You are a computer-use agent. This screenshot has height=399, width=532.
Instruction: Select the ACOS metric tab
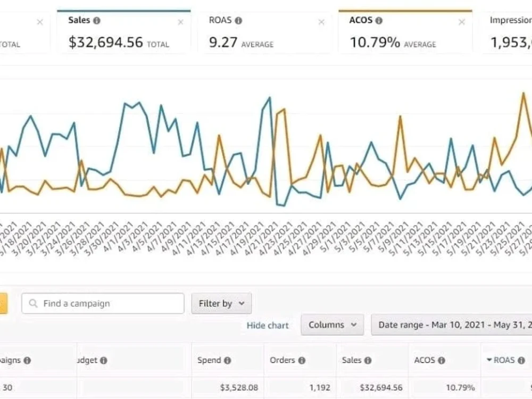[x=405, y=31]
